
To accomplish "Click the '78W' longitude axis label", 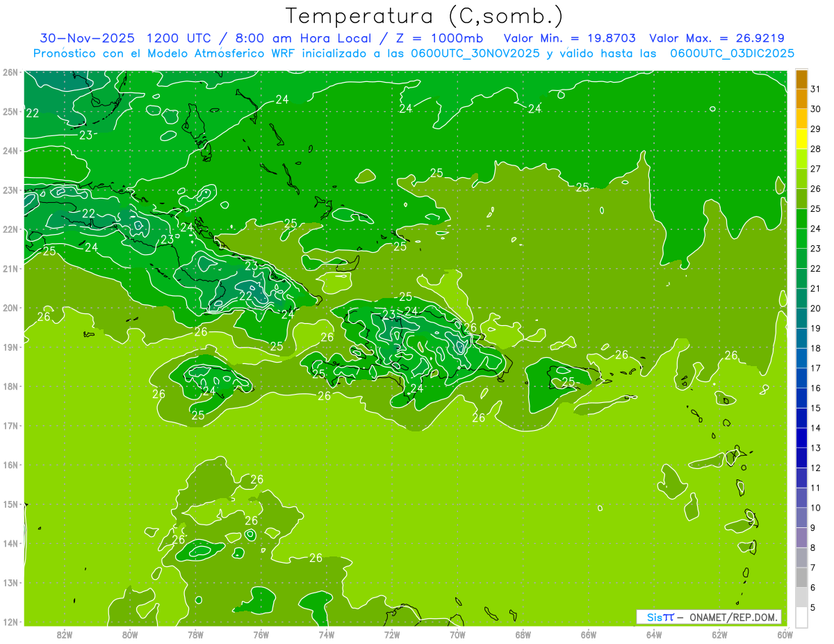I will (195, 634).
